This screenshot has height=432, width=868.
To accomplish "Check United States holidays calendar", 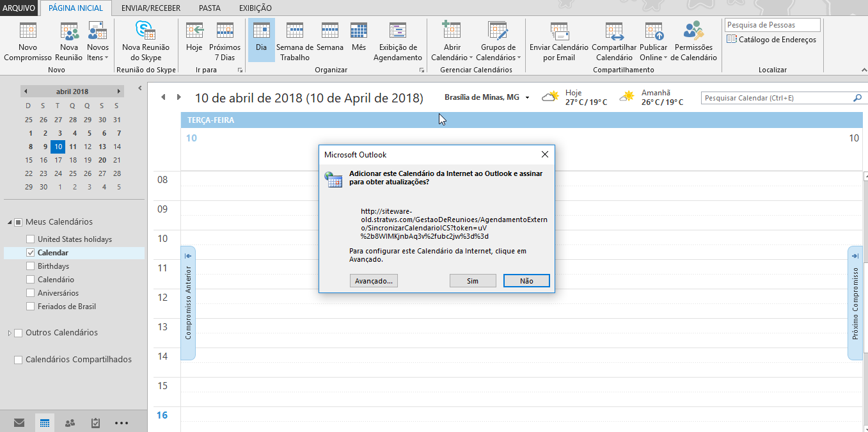I will click(30, 239).
